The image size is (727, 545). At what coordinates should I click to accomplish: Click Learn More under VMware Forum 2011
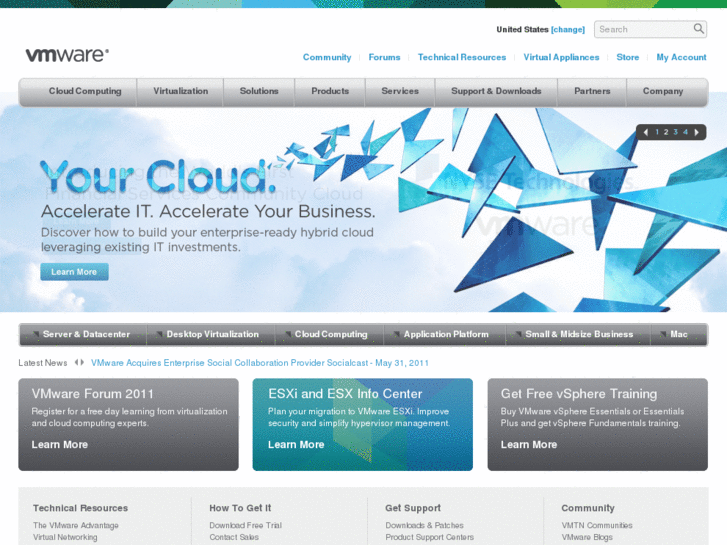click(x=59, y=444)
